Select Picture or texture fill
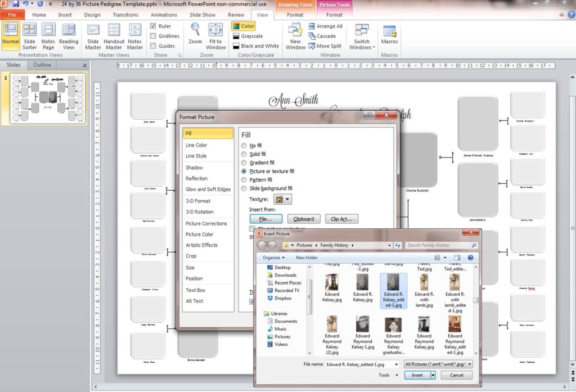This screenshot has height=392, width=576. (x=244, y=171)
